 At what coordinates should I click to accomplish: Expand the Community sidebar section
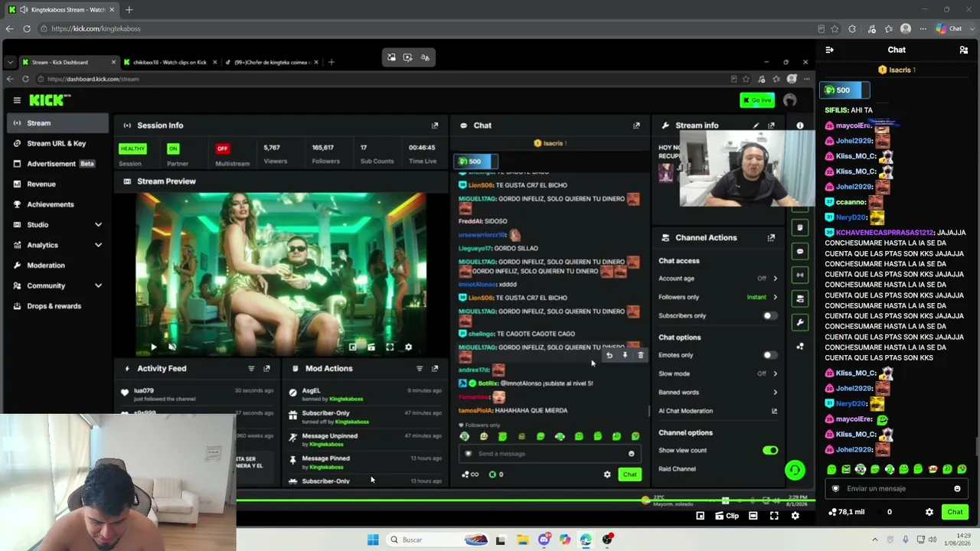[98, 285]
